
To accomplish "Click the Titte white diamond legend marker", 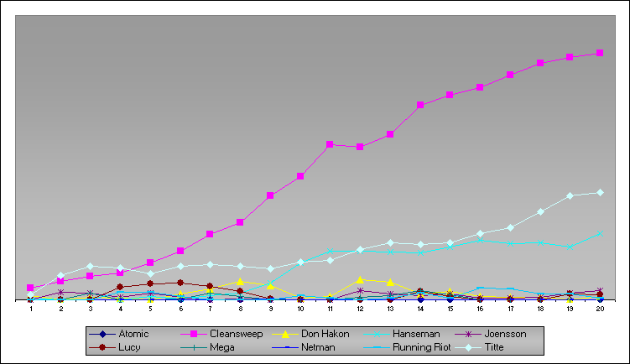I will coord(468,347).
